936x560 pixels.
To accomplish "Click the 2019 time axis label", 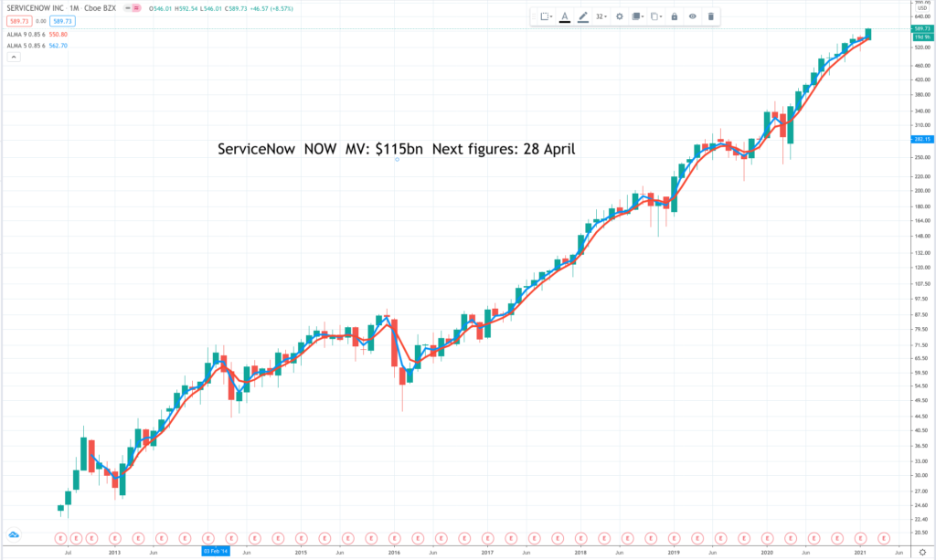I will point(674,553).
